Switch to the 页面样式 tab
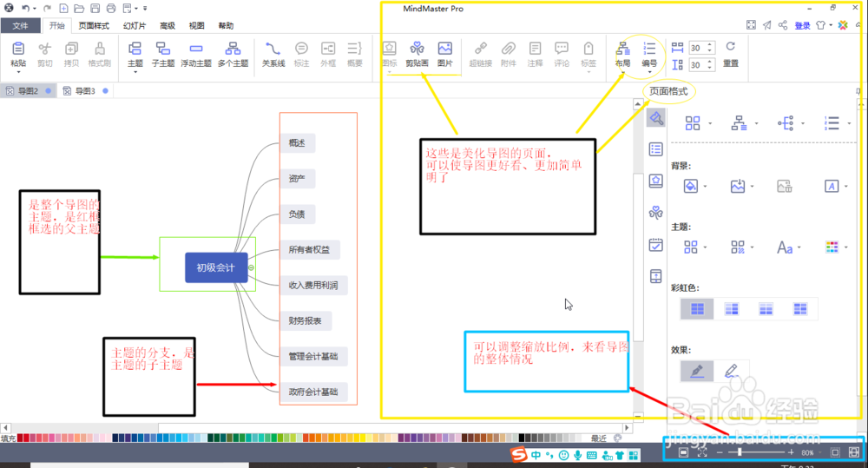This screenshot has width=868, height=468. [94, 25]
